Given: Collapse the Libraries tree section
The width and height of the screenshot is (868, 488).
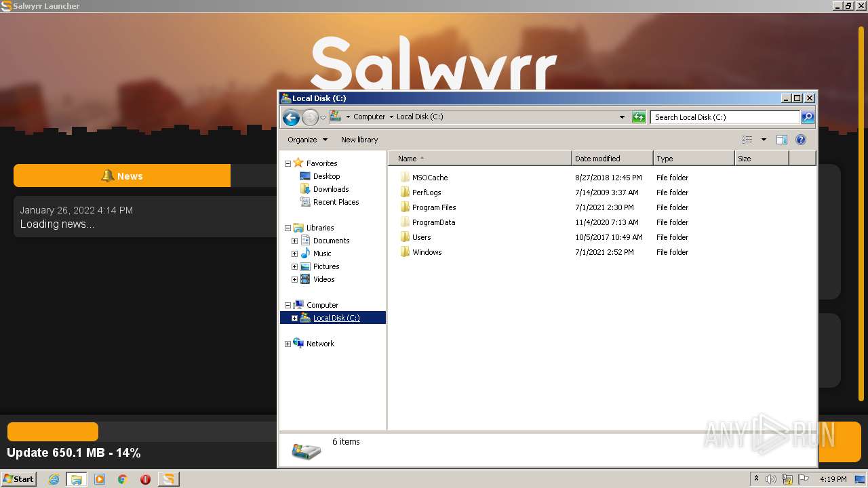Looking at the screenshot, I should click(x=288, y=228).
